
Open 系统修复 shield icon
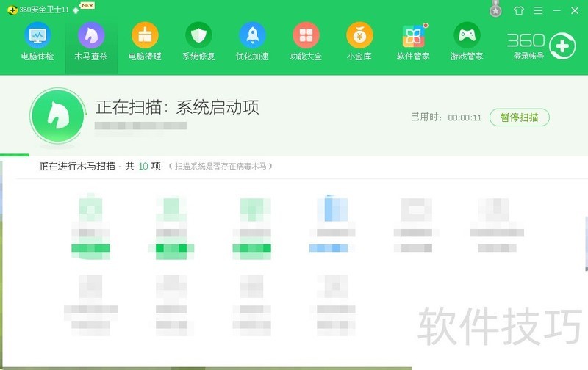(198, 36)
